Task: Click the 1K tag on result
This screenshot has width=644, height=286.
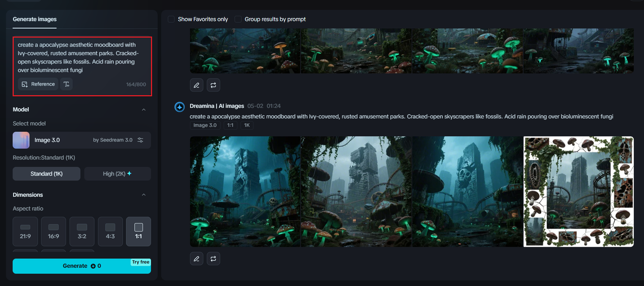Action: tap(247, 125)
